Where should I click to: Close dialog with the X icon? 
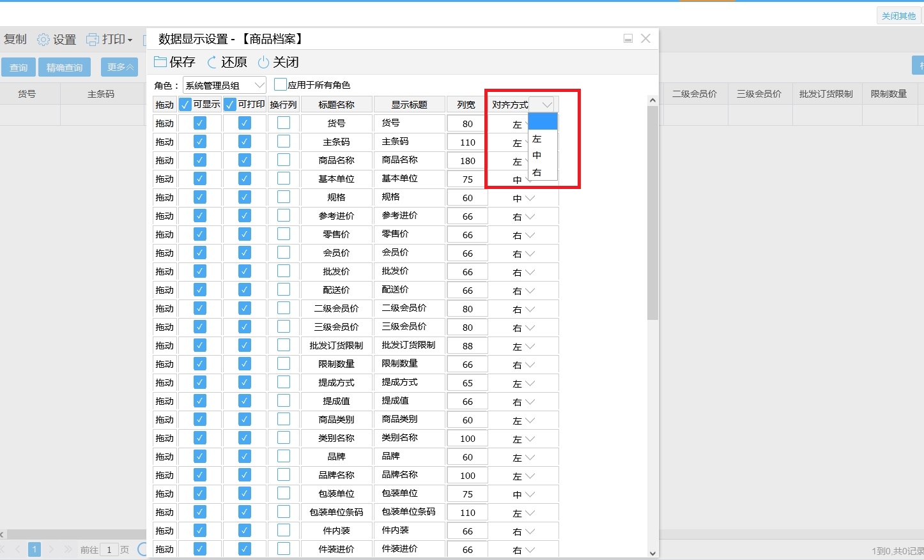[x=645, y=39]
